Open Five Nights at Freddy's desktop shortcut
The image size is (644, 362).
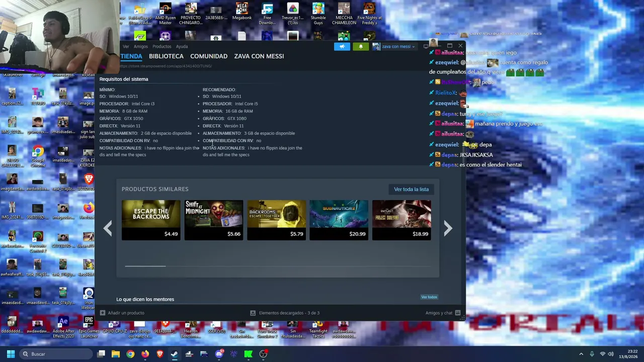click(369, 14)
